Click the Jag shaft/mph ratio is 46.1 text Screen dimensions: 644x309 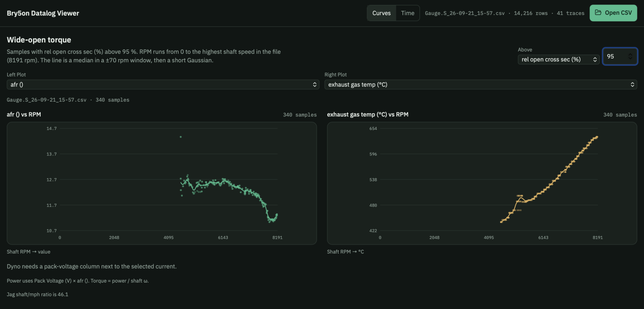tap(38, 294)
